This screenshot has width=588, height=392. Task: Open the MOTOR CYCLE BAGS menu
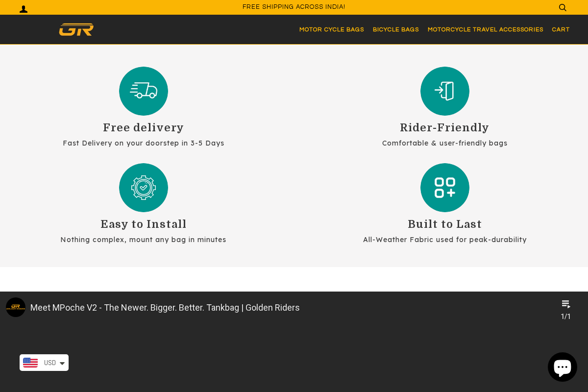332,29
